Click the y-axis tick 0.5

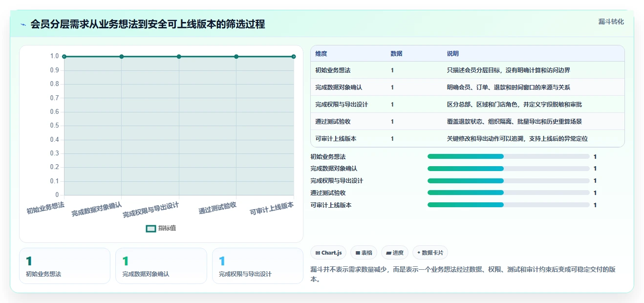click(x=54, y=126)
